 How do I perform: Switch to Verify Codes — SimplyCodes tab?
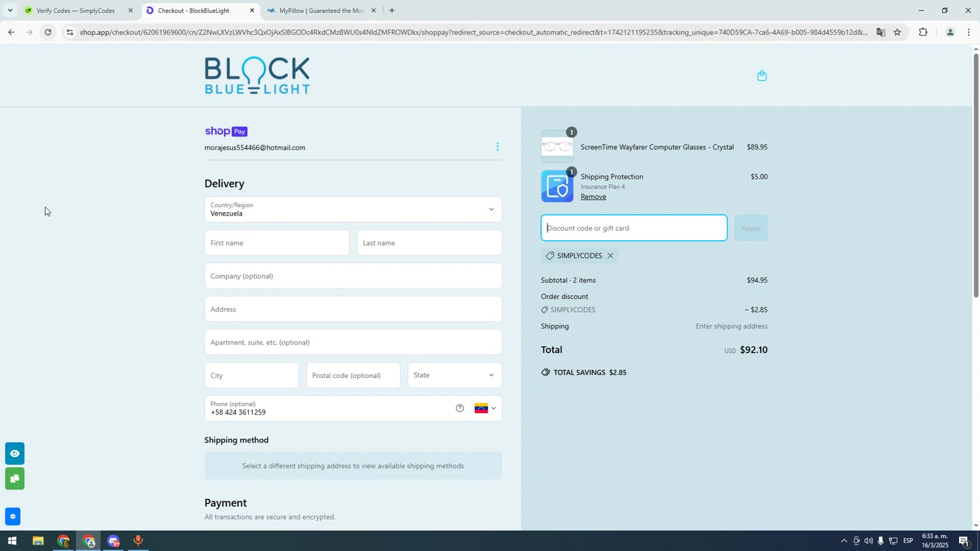(75, 10)
